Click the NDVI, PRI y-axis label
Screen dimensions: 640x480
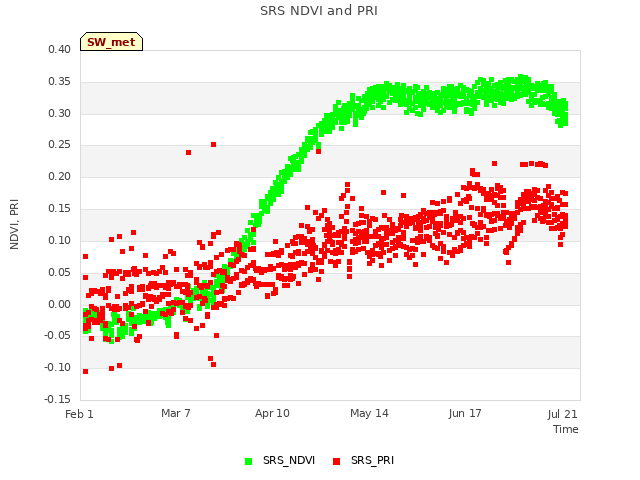(14, 224)
